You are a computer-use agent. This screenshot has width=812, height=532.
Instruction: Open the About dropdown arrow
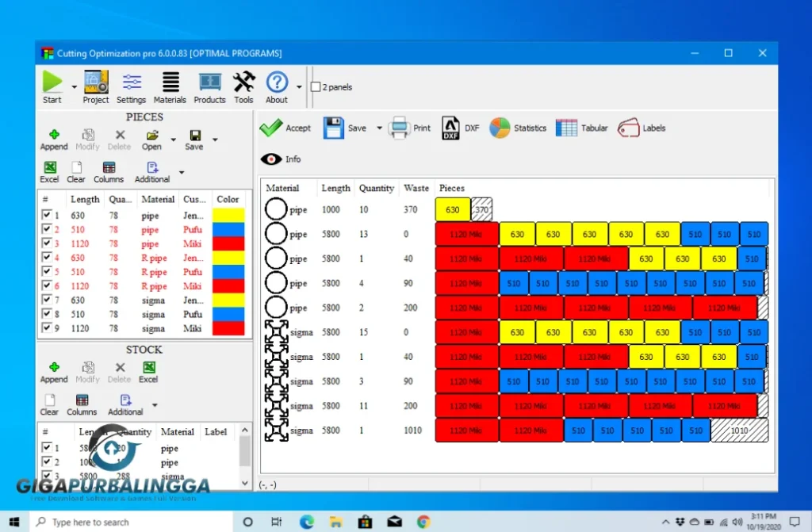tap(297, 86)
